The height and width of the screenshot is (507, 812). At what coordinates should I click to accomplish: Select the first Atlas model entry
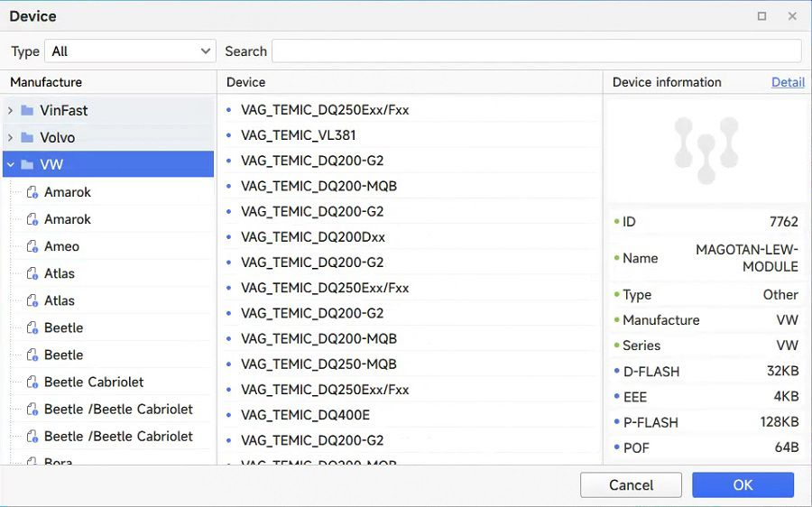[60, 273]
